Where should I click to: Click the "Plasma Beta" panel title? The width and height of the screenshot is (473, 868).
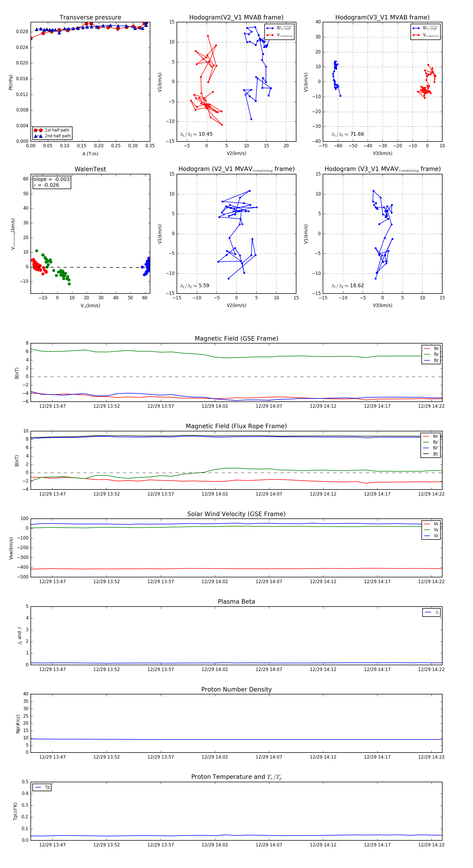[x=236, y=602]
